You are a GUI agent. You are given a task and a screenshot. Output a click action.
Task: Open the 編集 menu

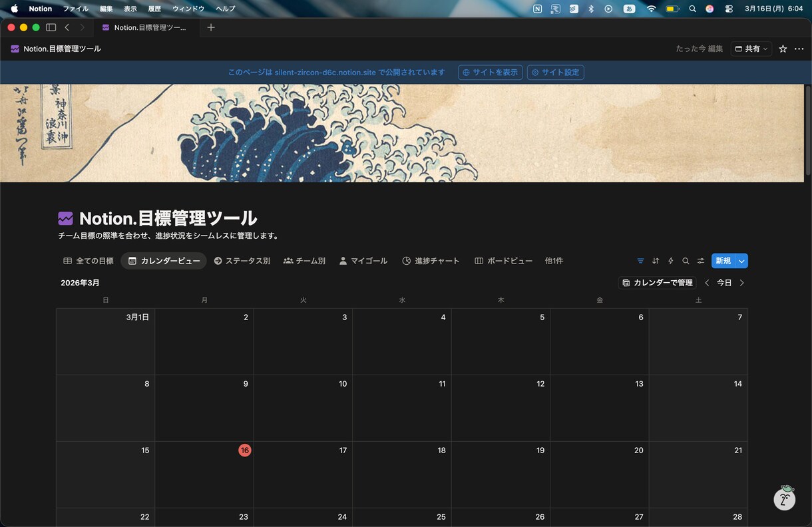click(x=106, y=9)
